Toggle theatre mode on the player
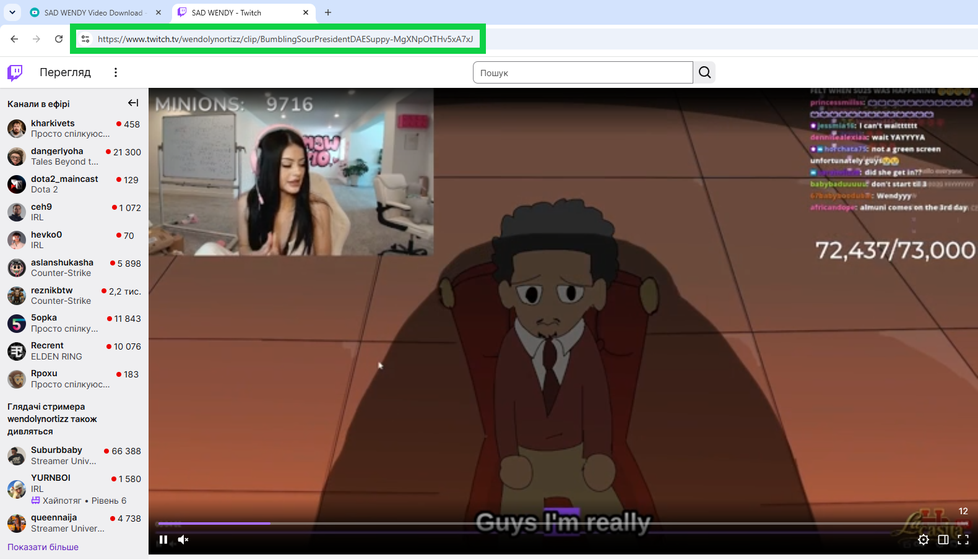The height and width of the screenshot is (560, 978). pos(943,540)
